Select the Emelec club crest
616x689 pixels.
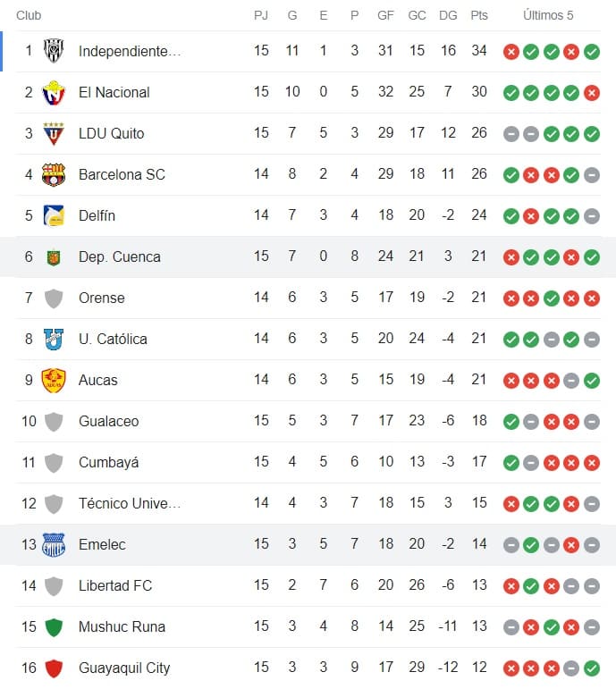coord(54,544)
